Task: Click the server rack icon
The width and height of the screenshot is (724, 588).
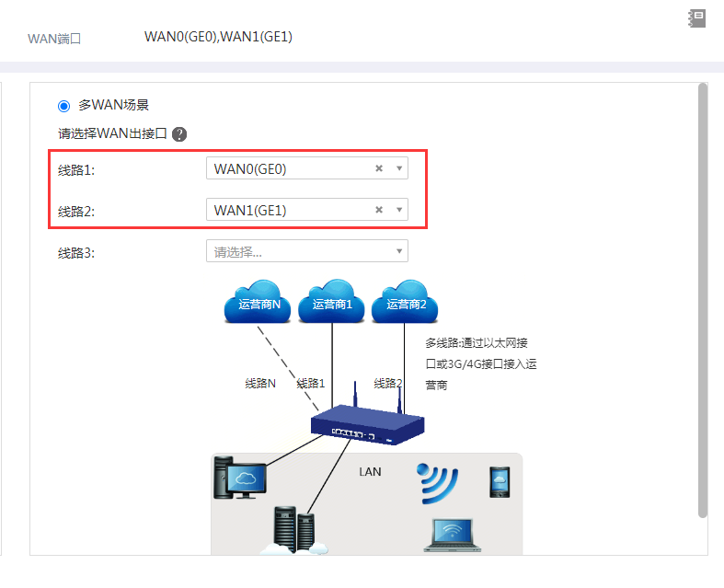Action: 294,530
